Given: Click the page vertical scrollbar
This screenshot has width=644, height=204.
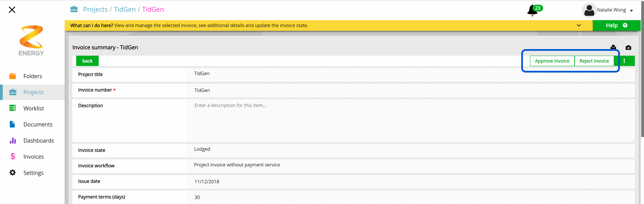Looking at the screenshot, I should (642, 69).
